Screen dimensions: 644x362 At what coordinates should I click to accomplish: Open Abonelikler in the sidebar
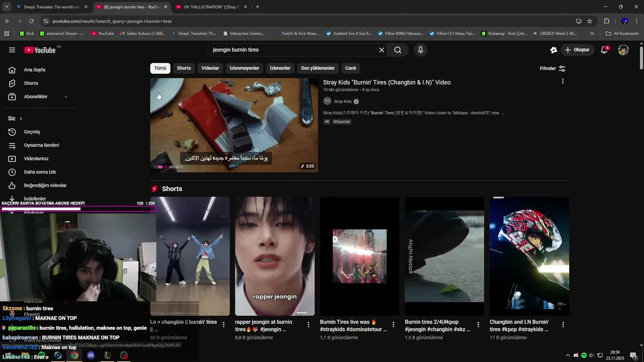pos(36,97)
